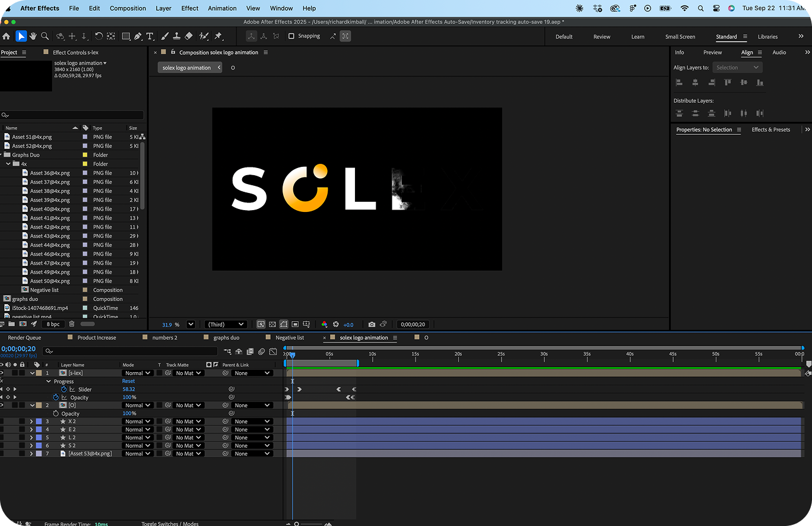Collapse the Progress effect group

pyautogui.click(x=49, y=382)
